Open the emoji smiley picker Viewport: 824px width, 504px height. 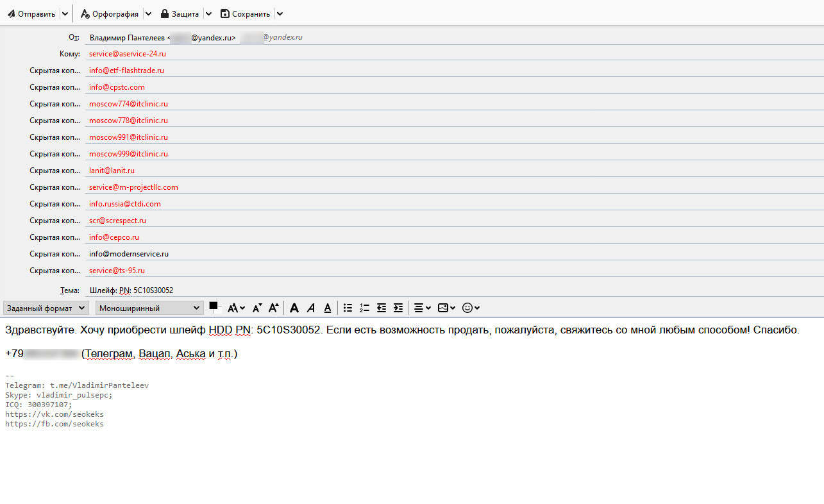(471, 308)
